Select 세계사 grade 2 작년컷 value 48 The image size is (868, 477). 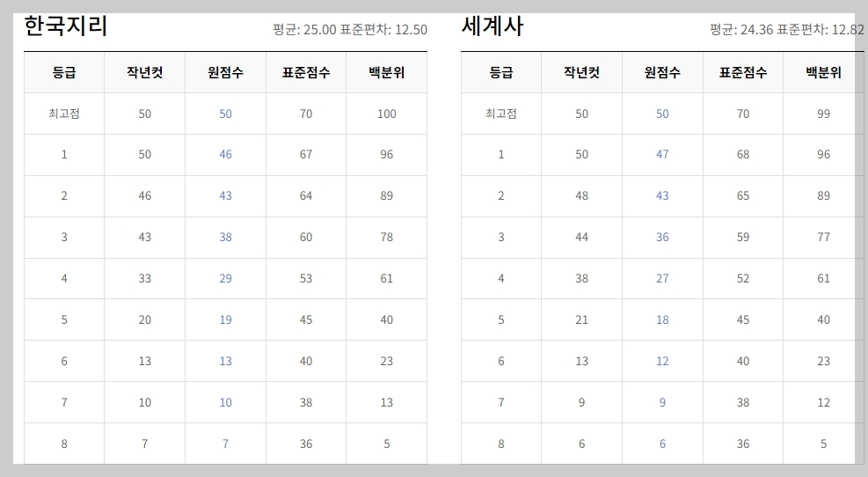582,195
